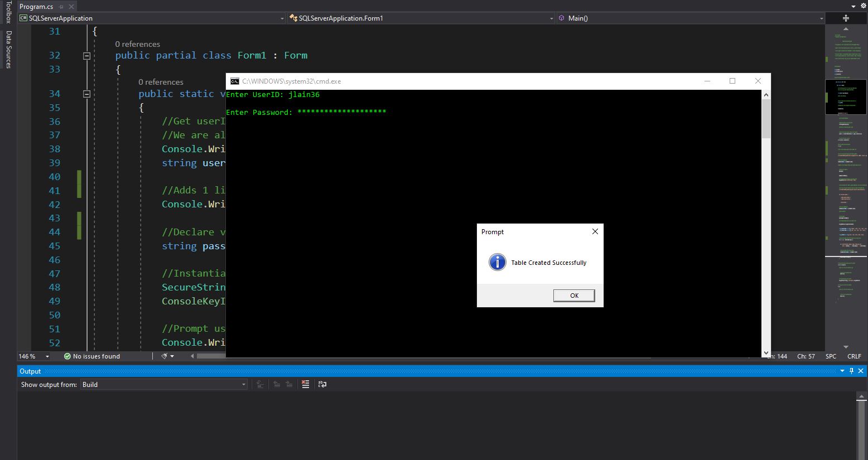This screenshot has height=460, width=868.
Task: Open the Main() member dropdown
Action: pos(691,18)
